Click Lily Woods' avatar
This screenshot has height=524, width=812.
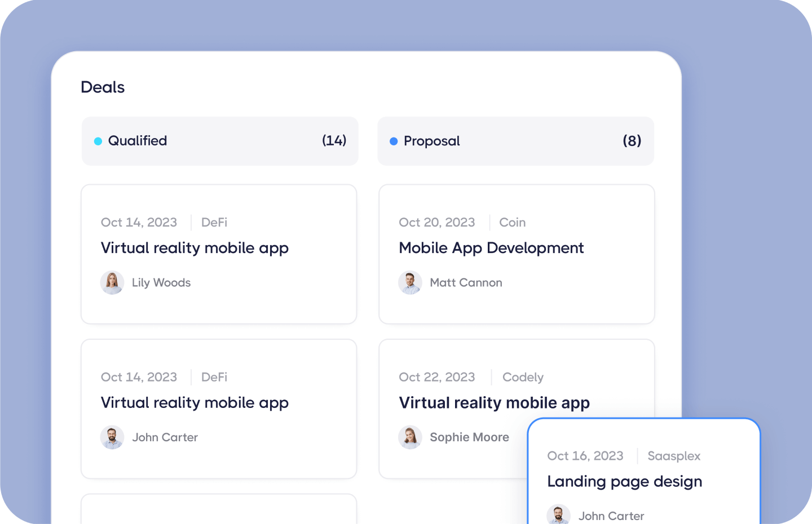point(112,282)
